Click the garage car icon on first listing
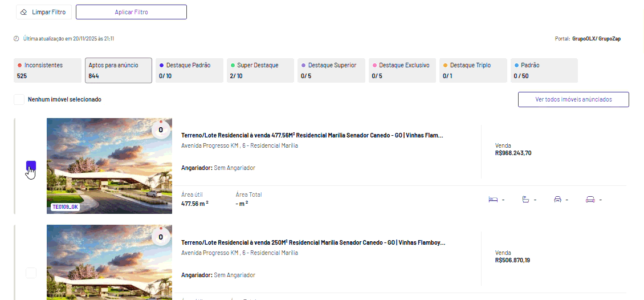 [557, 200]
